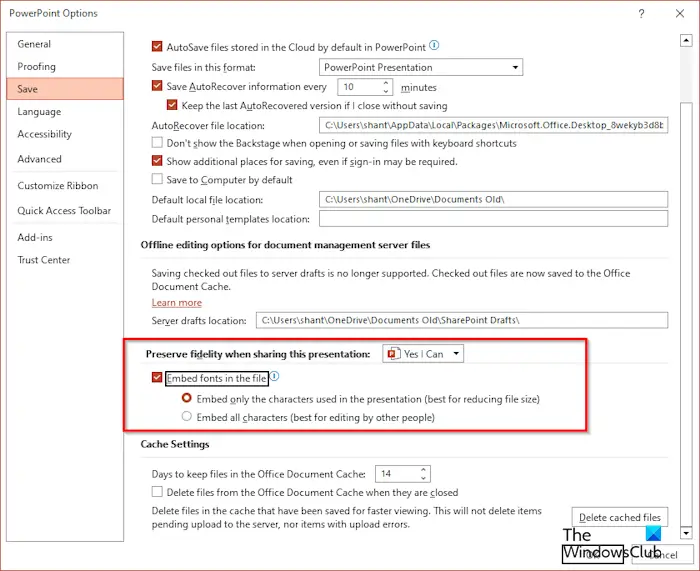700x571 pixels.
Task: Open the Proofing category
Action: pos(65,67)
